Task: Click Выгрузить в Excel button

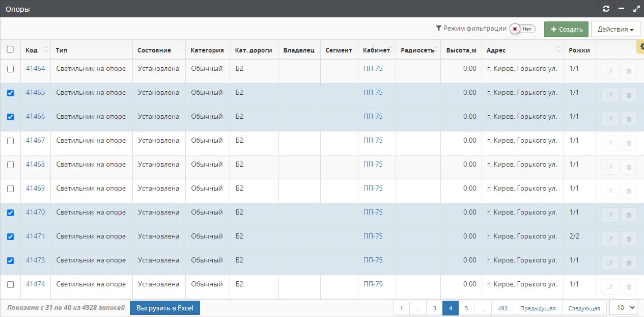Action: coord(165,308)
